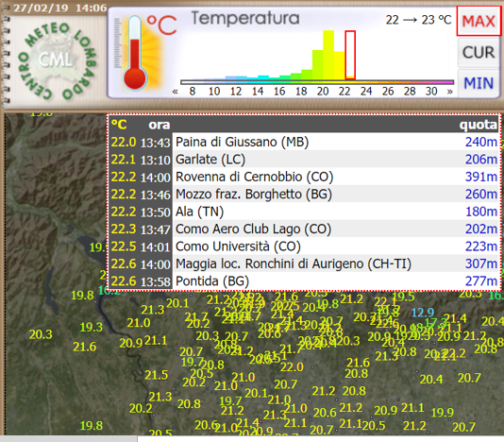Click scale label 30 on the axis

click(x=431, y=92)
